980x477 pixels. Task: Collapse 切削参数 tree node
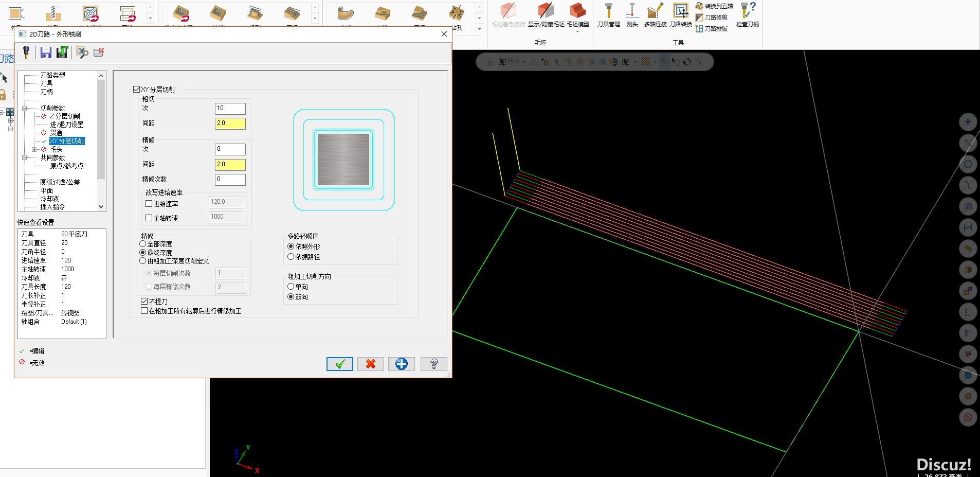tap(24, 108)
